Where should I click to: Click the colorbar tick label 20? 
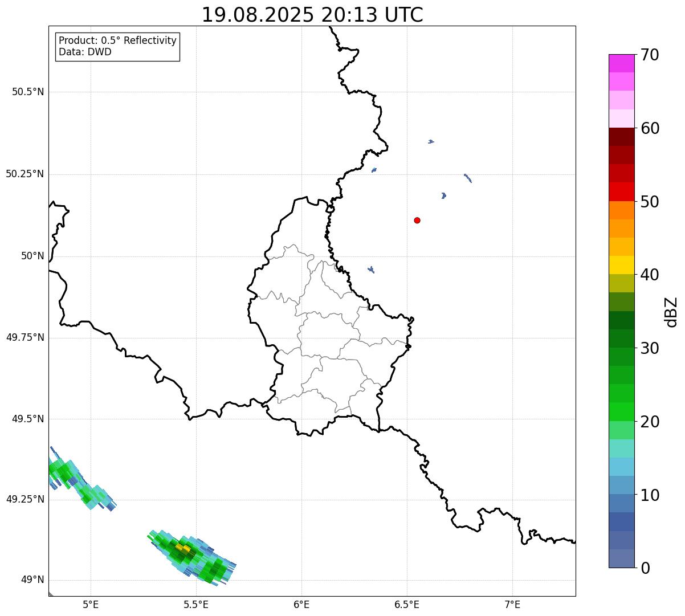pos(650,422)
